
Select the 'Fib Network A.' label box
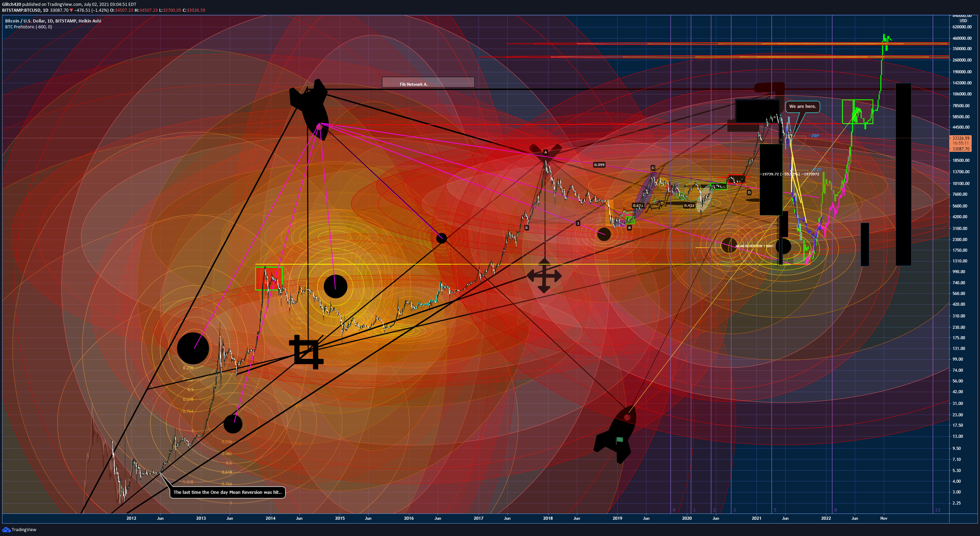[x=428, y=82]
